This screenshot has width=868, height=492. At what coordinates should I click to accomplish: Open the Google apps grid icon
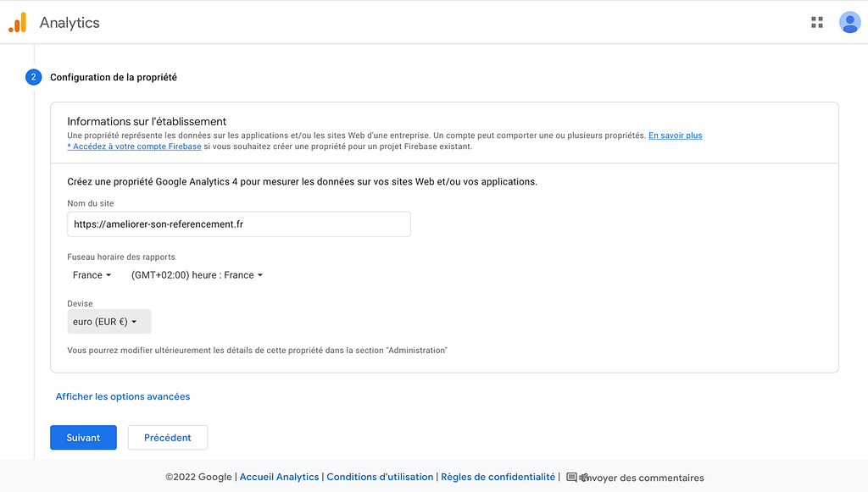coord(817,22)
